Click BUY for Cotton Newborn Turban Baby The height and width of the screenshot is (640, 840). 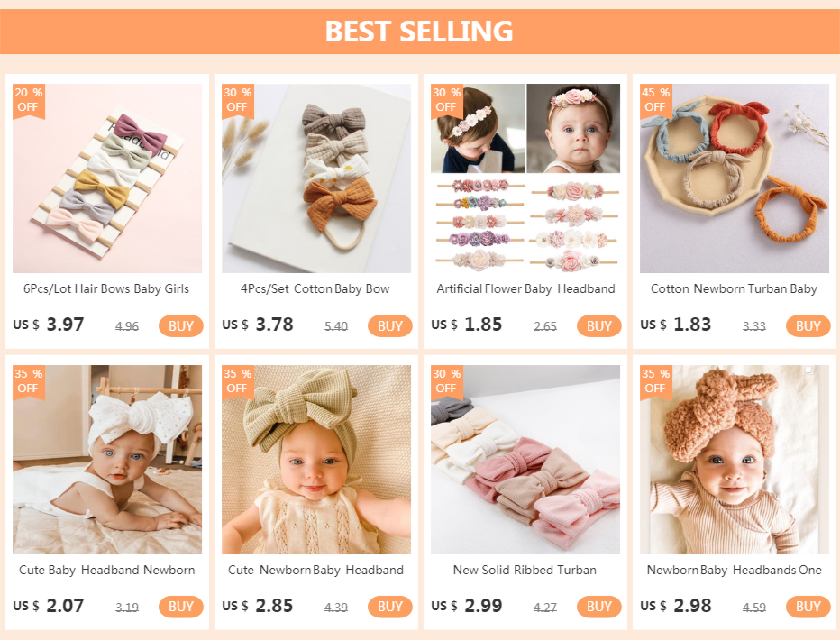coord(808,325)
